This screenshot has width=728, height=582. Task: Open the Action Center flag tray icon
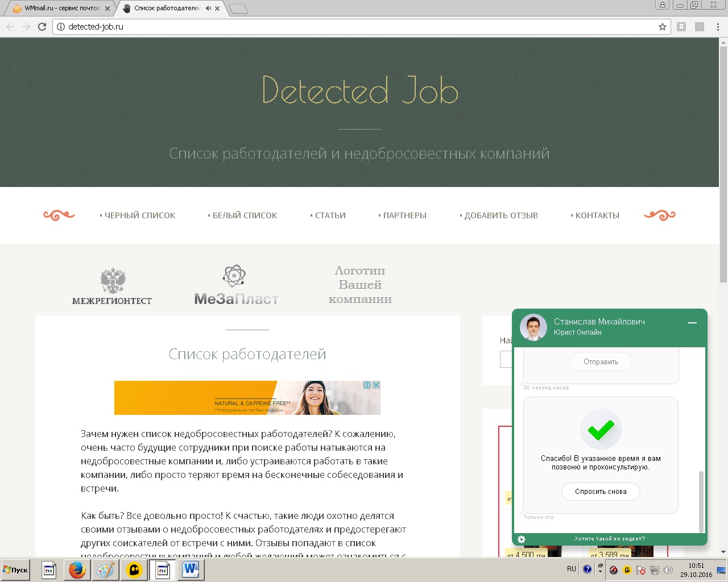(641, 570)
